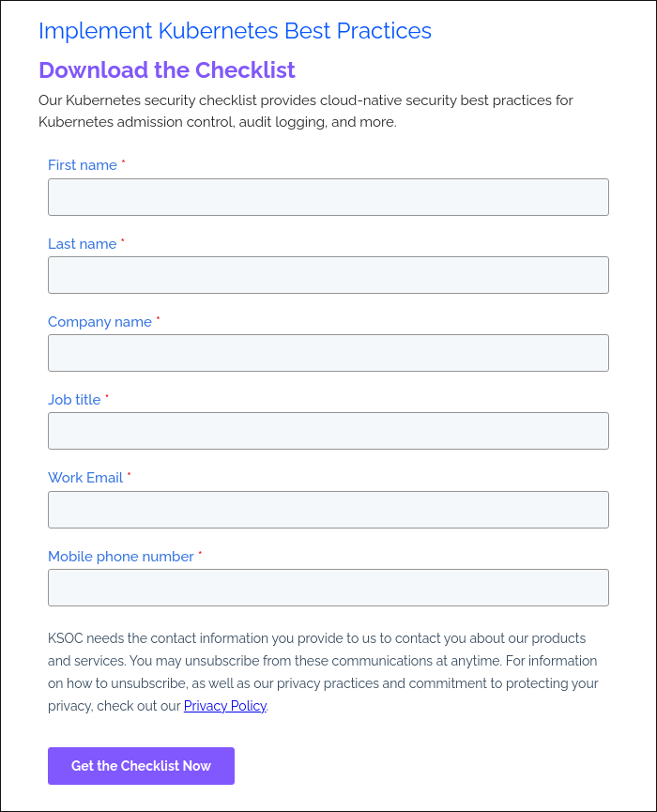Click the Implement Kubernetes Best Practices title
657x812 pixels.
coord(236,31)
